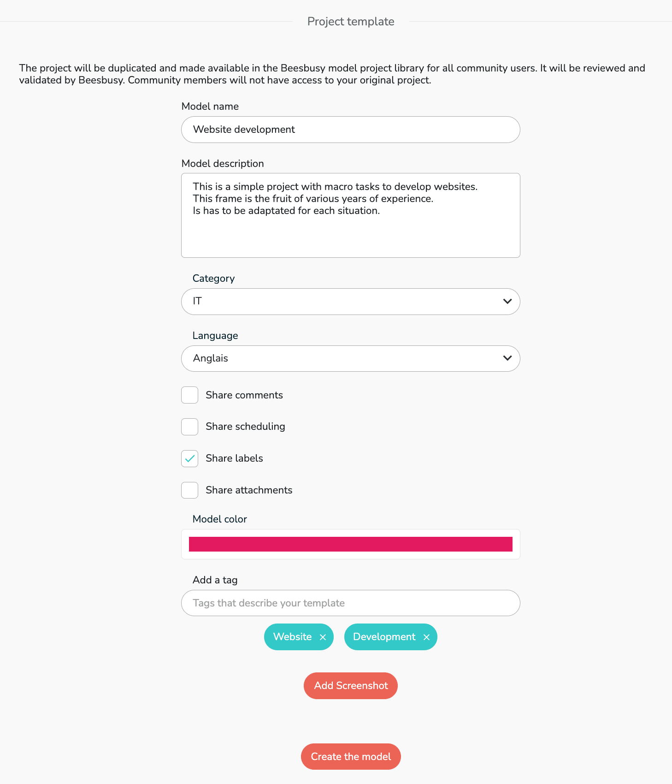
Task: Click the Add a tag input field
Action: (351, 603)
